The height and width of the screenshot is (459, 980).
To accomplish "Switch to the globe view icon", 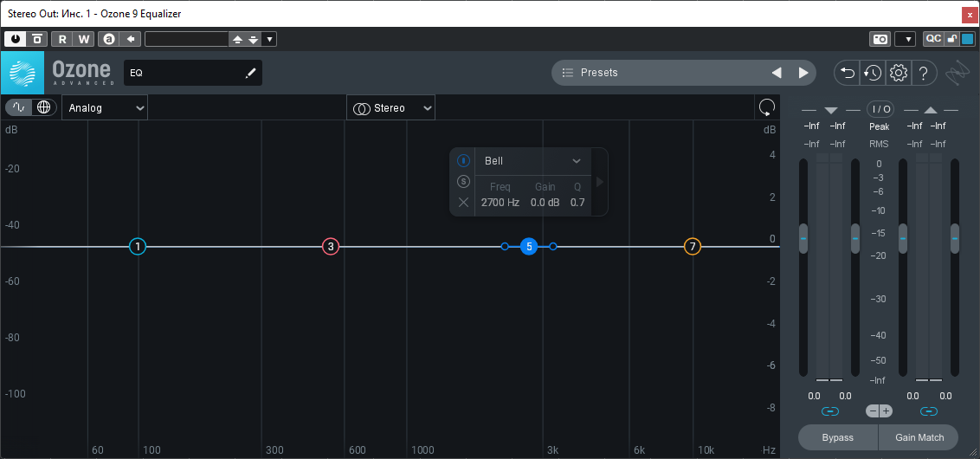I will 44,107.
